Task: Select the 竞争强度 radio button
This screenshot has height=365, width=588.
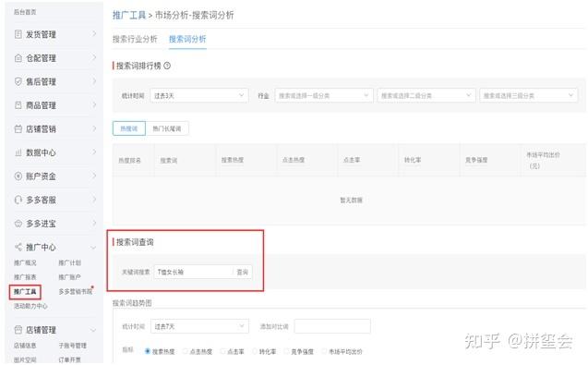Action: (286, 351)
